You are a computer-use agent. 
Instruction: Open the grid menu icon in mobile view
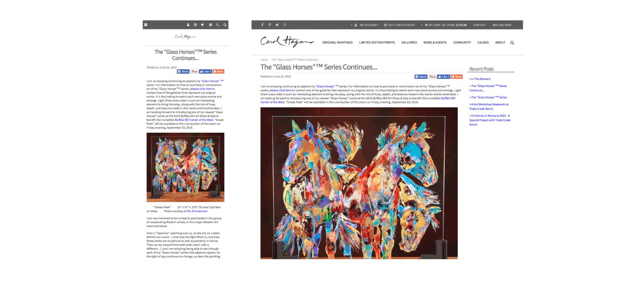click(146, 25)
